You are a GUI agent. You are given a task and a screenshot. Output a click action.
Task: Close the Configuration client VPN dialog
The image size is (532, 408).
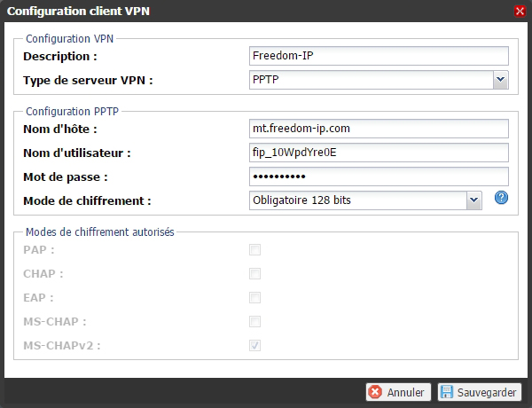point(520,11)
